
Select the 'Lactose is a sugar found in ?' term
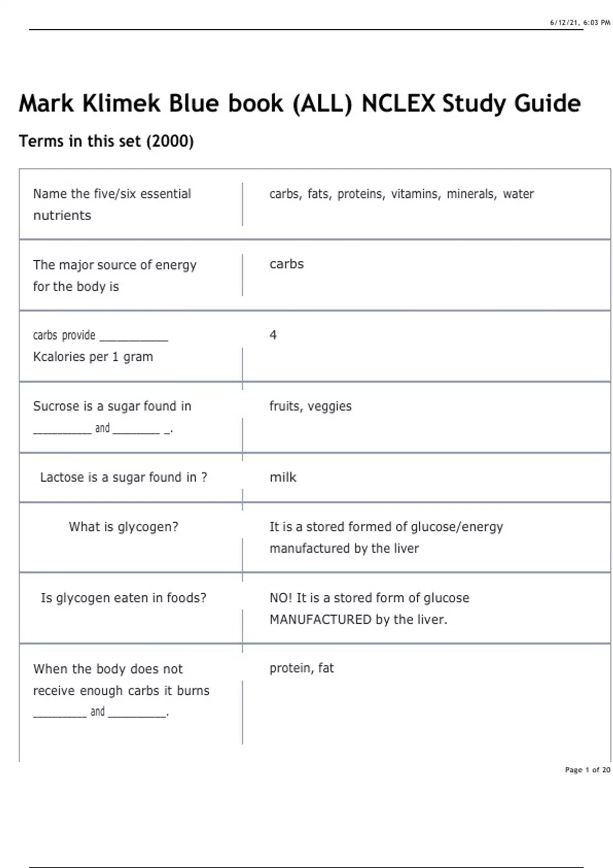pos(124,477)
